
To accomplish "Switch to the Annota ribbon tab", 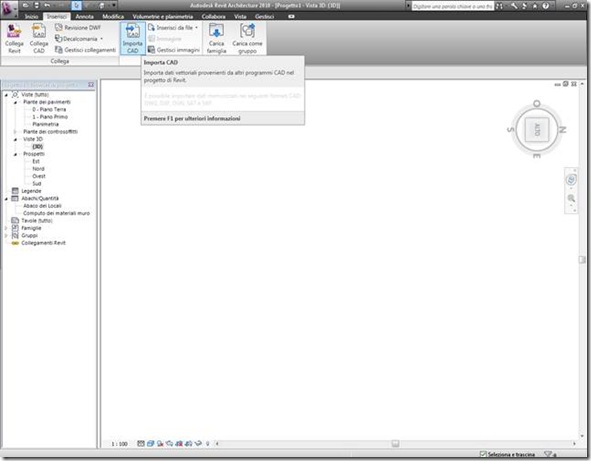I will [84, 17].
